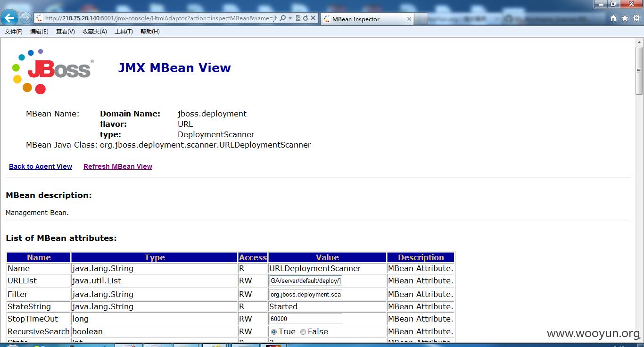Click the URLList value input field
The height and width of the screenshot is (347, 644).
[305, 281]
